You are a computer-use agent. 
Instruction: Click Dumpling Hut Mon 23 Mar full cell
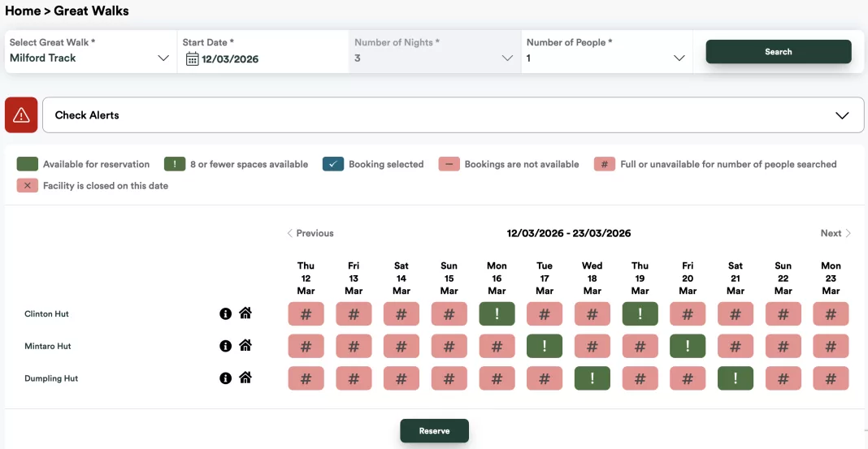coord(831,378)
